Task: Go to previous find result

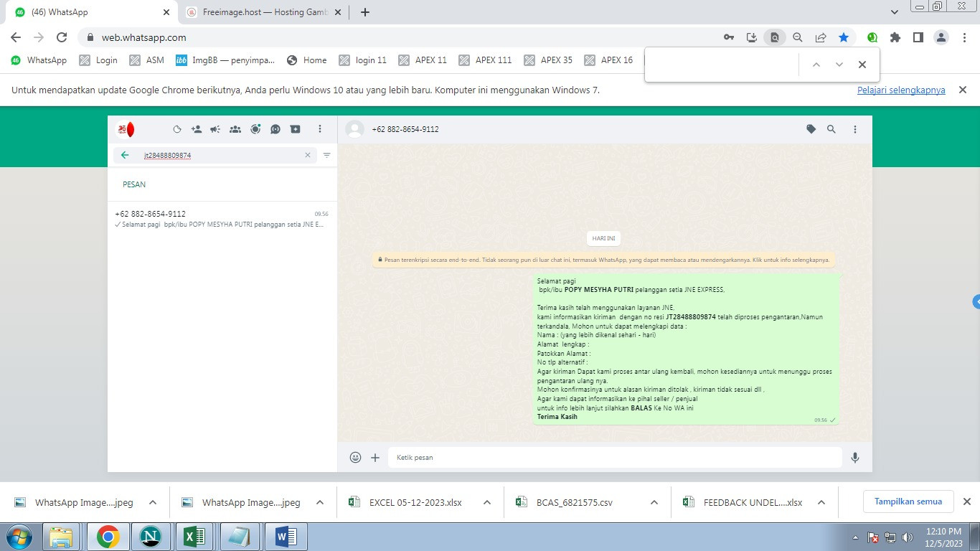Action: pos(816,65)
